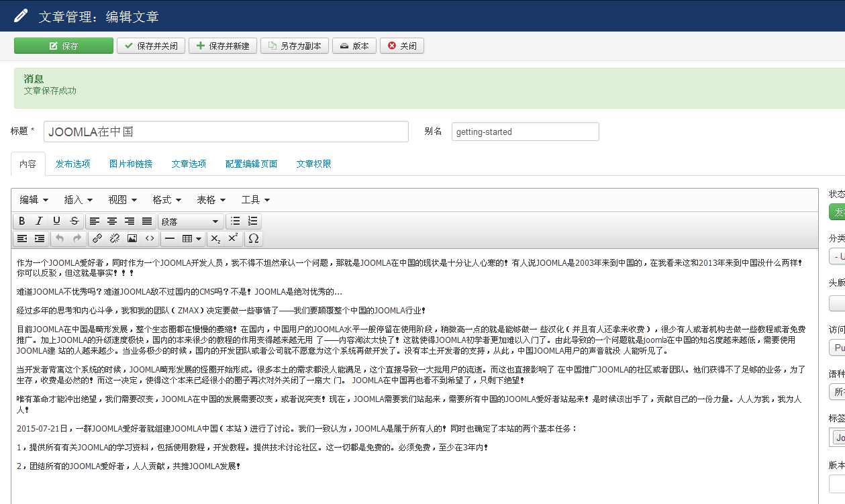Expand the 格式 editor menu
This screenshot has height=504, width=845.
[x=167, y=200]
